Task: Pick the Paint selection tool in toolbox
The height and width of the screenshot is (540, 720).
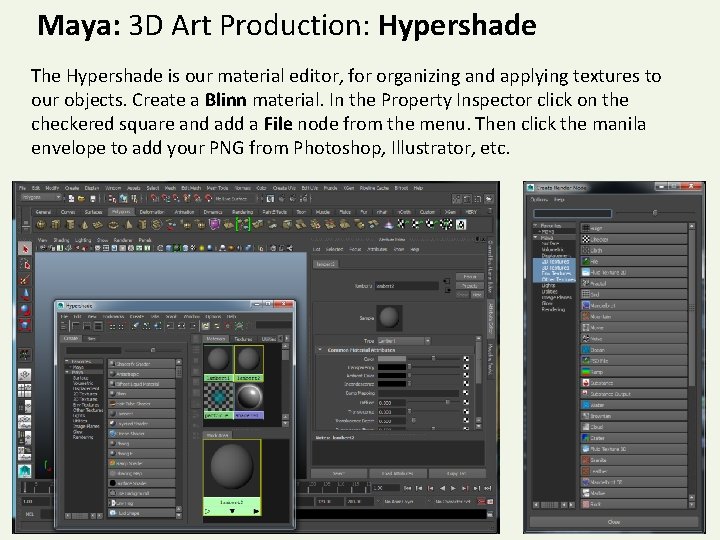Action: pyautogui.click(x=25, y=279)
